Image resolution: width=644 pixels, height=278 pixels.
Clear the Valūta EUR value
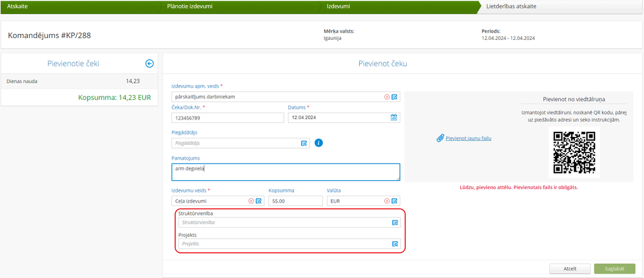point(387,201)
